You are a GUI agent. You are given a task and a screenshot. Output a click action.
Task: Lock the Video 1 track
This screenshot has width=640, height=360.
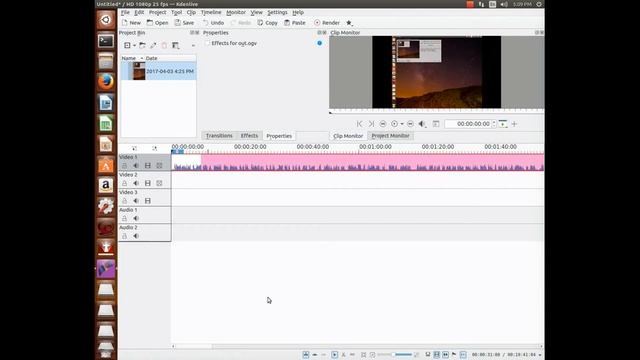pos(124,166)
